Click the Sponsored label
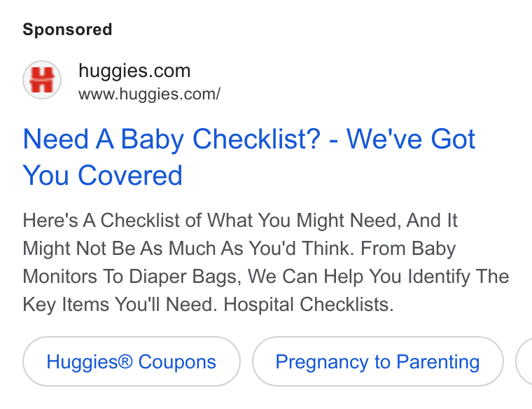532x409 pixels. (67, 29)
